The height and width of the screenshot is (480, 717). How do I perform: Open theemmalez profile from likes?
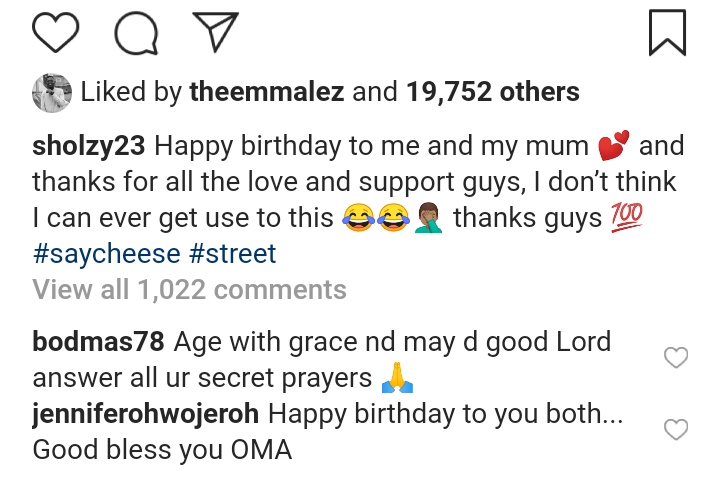click(x=267, y=93)
